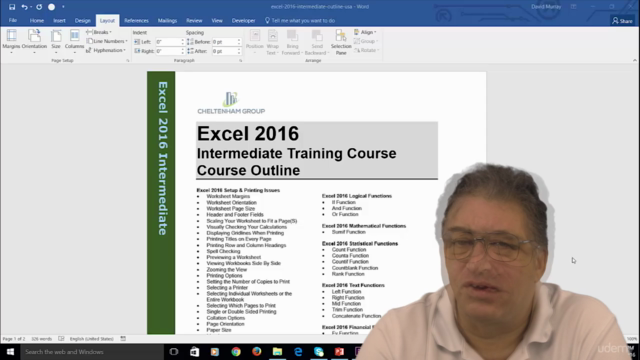The height and width of the screenshot is (360, 640).
Task: Switch to the Developer tab
Action: pos(243,20)
